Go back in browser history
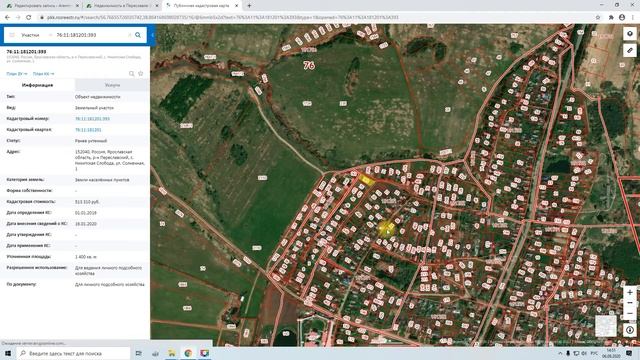This screenshot has width=640, height=360. click(x=7, y=18)
